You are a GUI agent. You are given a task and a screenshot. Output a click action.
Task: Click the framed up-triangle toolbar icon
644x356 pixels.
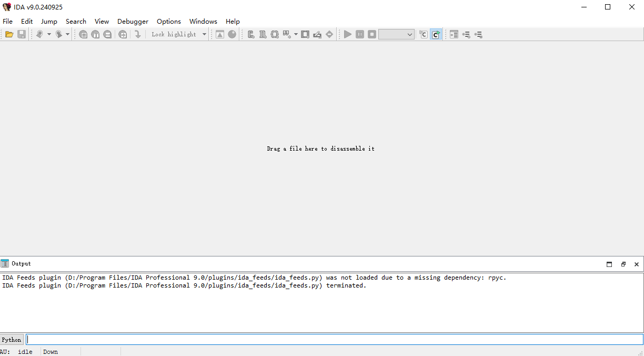(x=220, y=34)
